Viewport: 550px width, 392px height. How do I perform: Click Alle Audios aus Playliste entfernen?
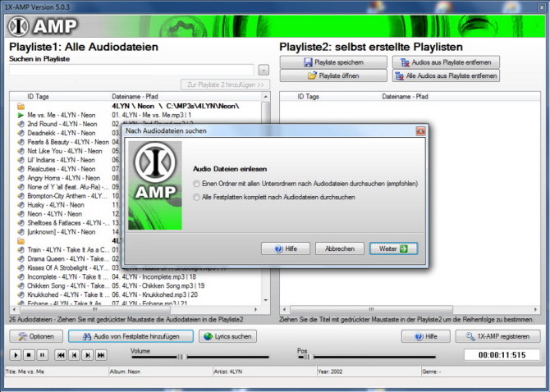click(x=446, y=75)
